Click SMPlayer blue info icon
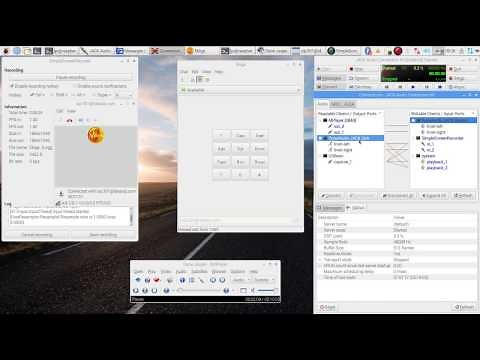 point(182,280)
